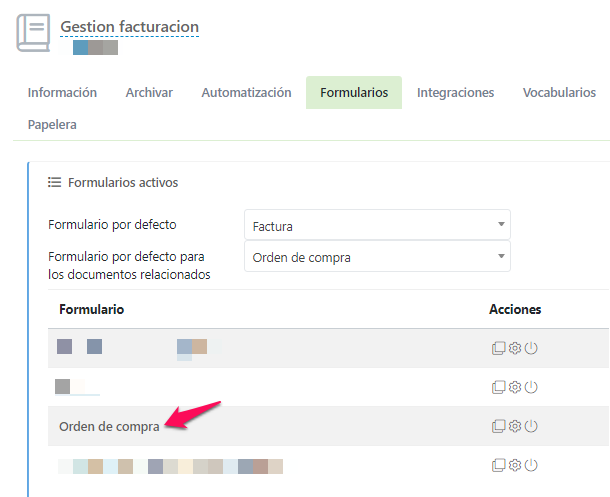Deactivate the last form with power icon
The height and width of the screenshot is (497, 610).
tap(531, 465)
